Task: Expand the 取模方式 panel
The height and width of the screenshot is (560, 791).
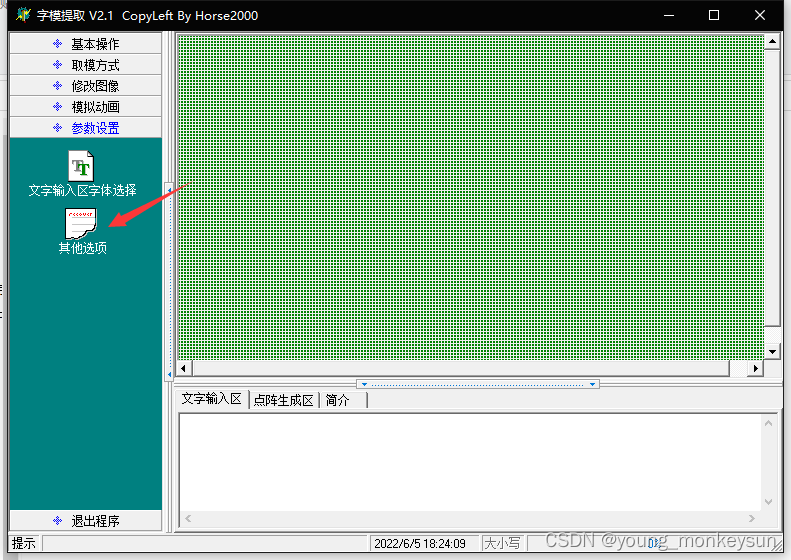Action: coord(85,65)
